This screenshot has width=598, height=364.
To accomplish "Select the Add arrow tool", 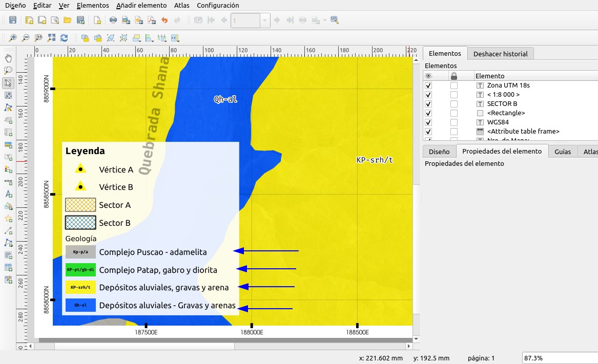I will pos(8,231).
